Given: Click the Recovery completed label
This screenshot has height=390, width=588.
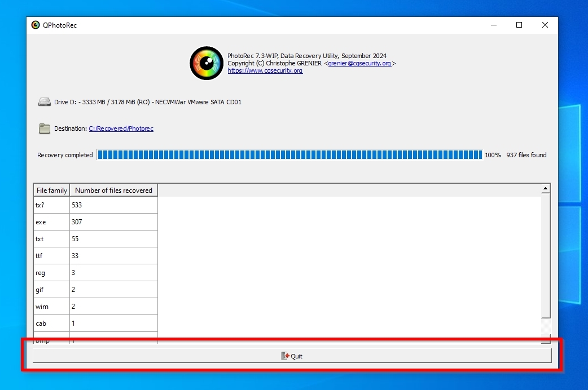Looking at the screenshot, I should click(65, 155).
